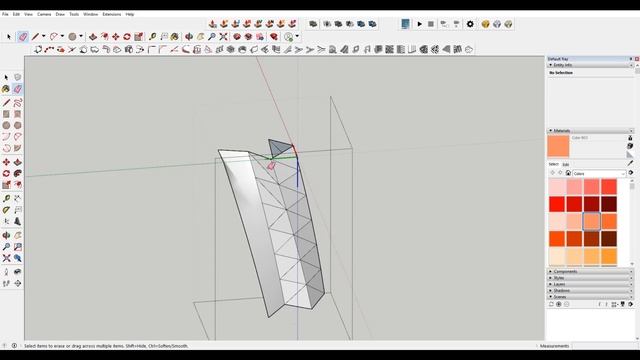This screenshot has width=640, height=360.
Task: Click the stop button in top toolbar
Action: [431, 24]
